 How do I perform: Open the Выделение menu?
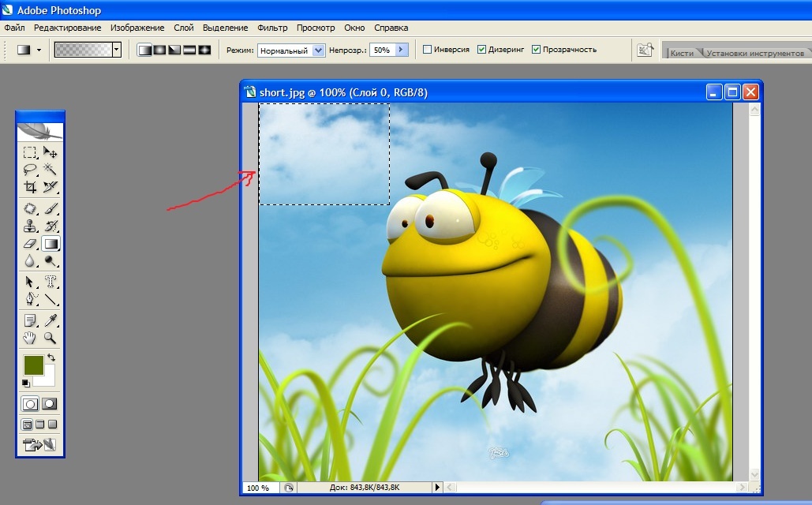[225, 28]
